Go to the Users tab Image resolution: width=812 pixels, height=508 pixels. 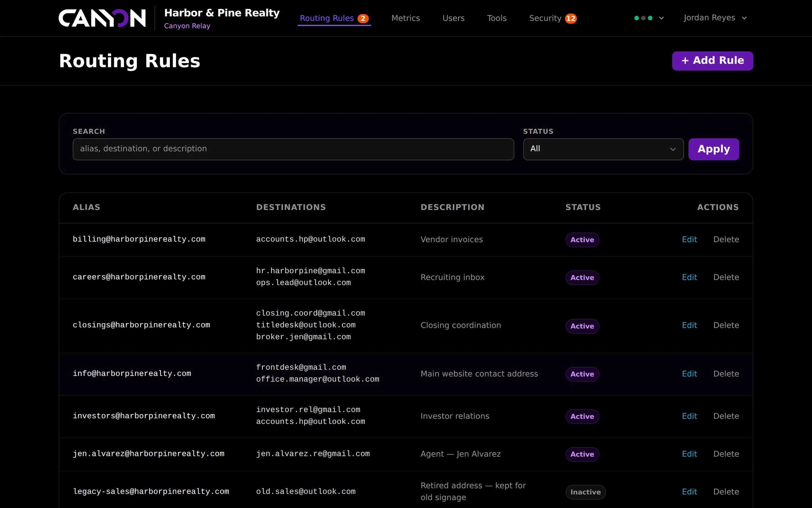[453, 18]
